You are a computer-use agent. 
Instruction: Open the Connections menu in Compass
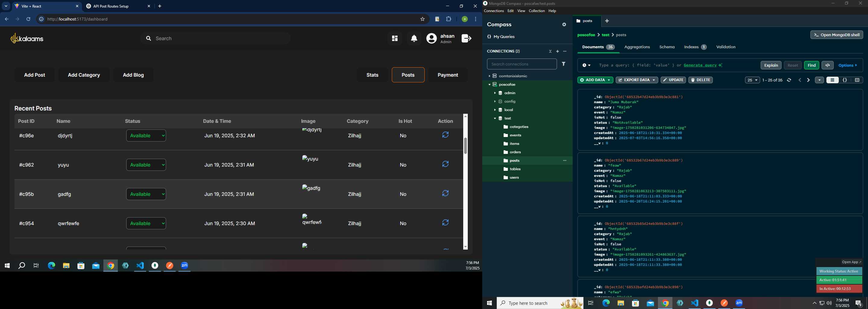pyautogui.click(x=494, y=11)
